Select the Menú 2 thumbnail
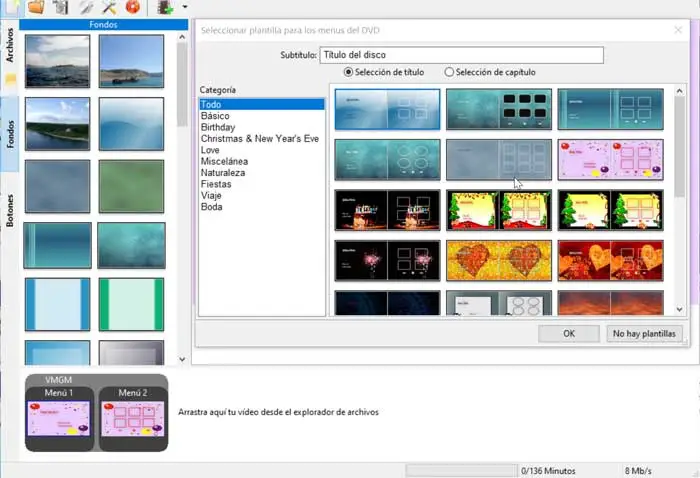Screen dimensions: 700x478 (133, 418)
